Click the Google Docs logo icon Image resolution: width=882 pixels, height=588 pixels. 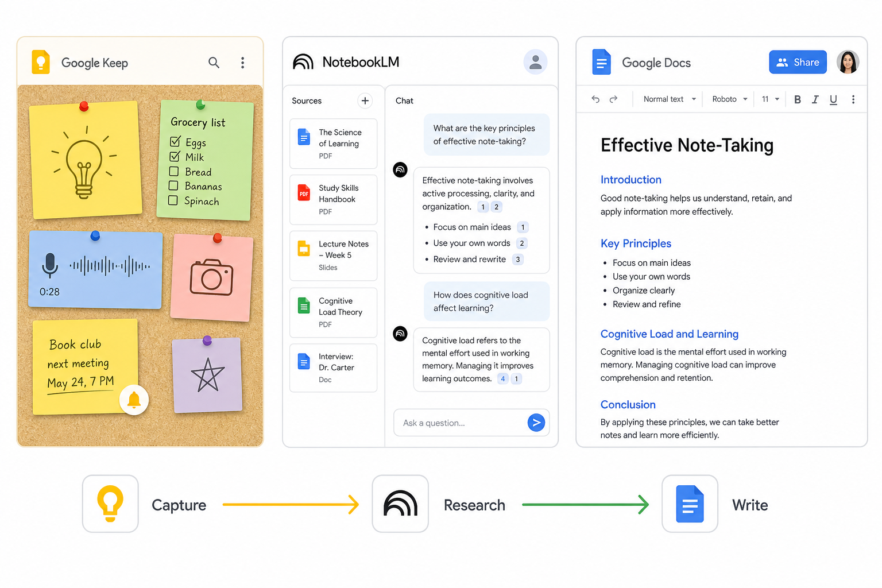601,62
